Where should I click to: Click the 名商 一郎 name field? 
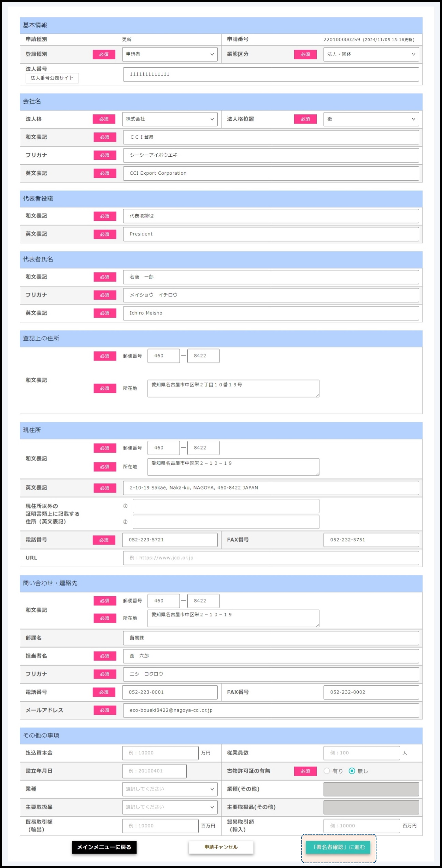[271, 277]
